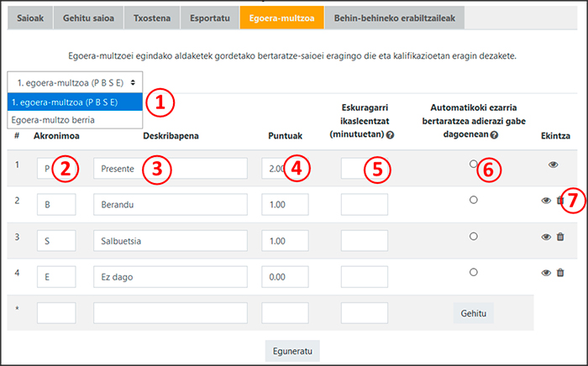Image resolution: width=588 pixels, height=366 pixels.
Task: Click the Salbuetsia description field
Action: point(170,241)
